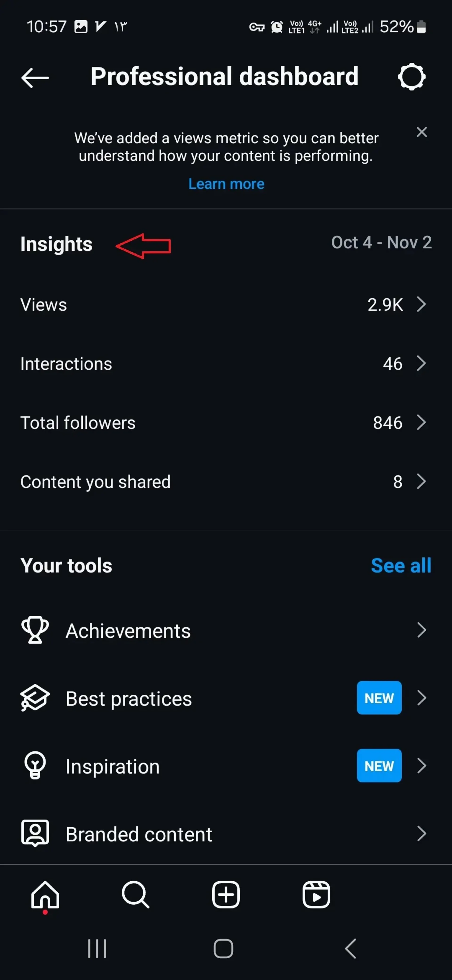The width and height of the screenshot is (452, 980).
Task: Tap See all tools link
Action: [x=401, y=565]
